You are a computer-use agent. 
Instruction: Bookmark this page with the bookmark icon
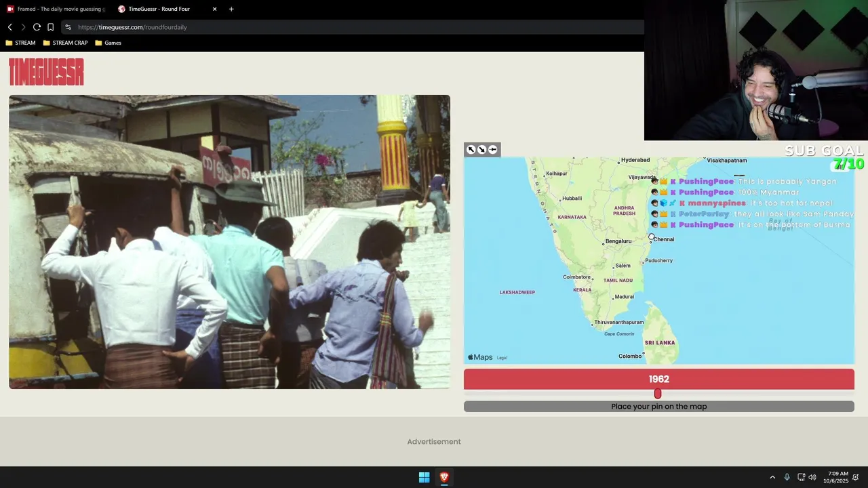[50, 27]
